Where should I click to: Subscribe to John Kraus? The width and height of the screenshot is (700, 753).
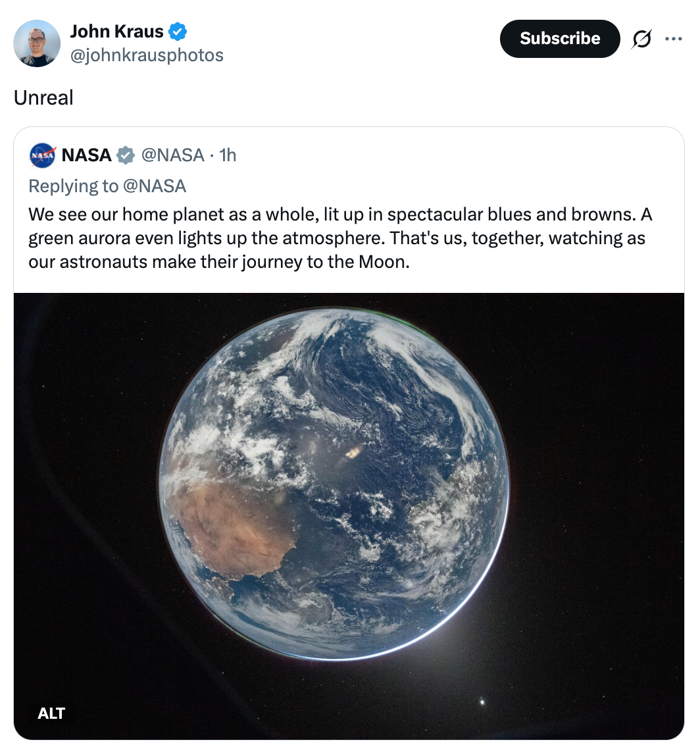point(560,39)
